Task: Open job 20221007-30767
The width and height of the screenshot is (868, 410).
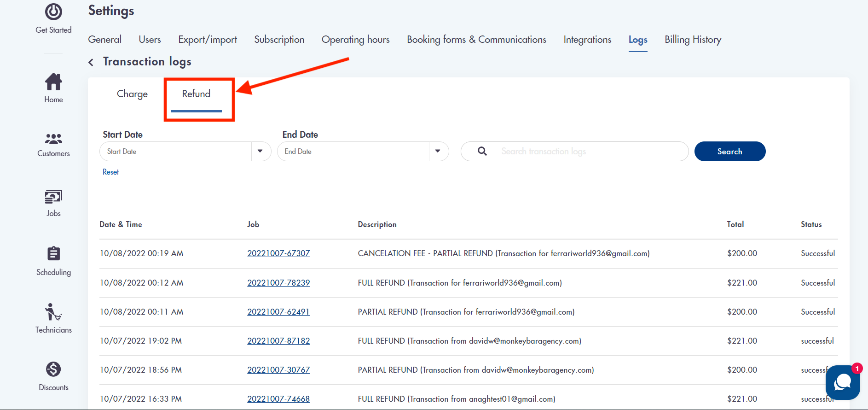Action: pos(278,370)
